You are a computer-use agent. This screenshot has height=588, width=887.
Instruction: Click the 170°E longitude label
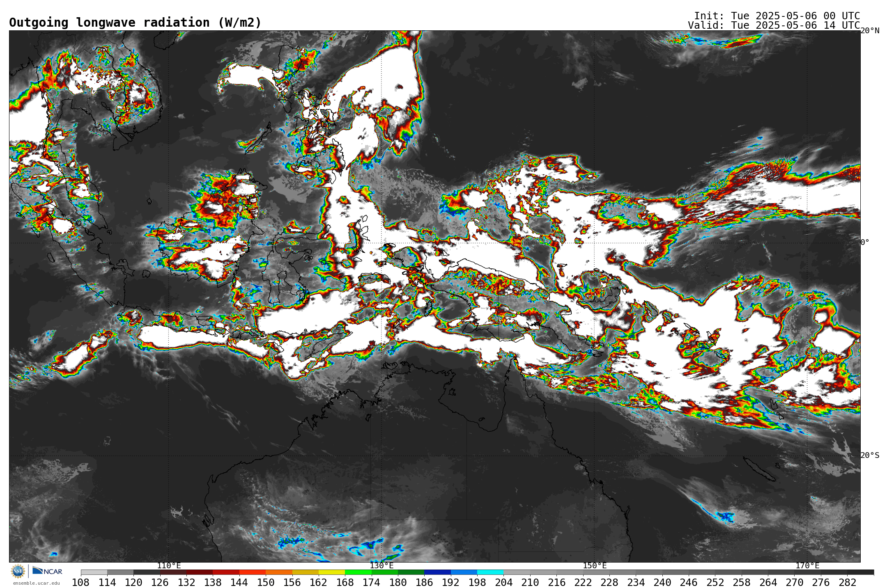coord(807,565)
